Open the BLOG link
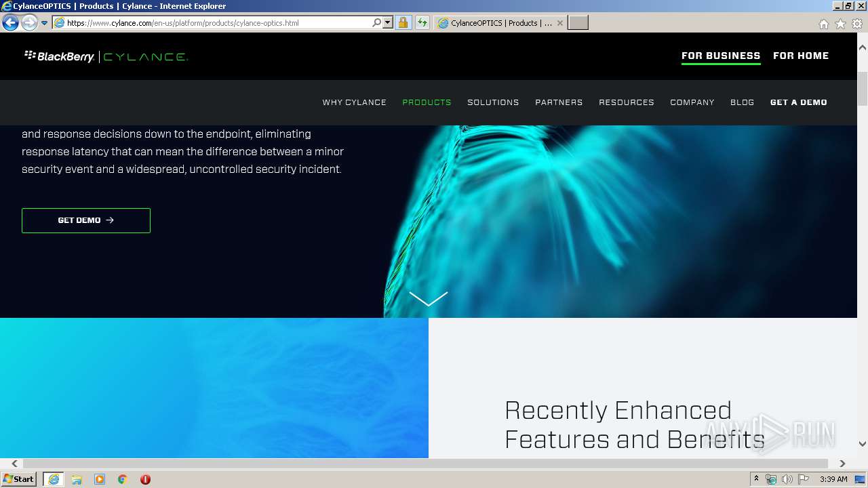 (742, 102)
